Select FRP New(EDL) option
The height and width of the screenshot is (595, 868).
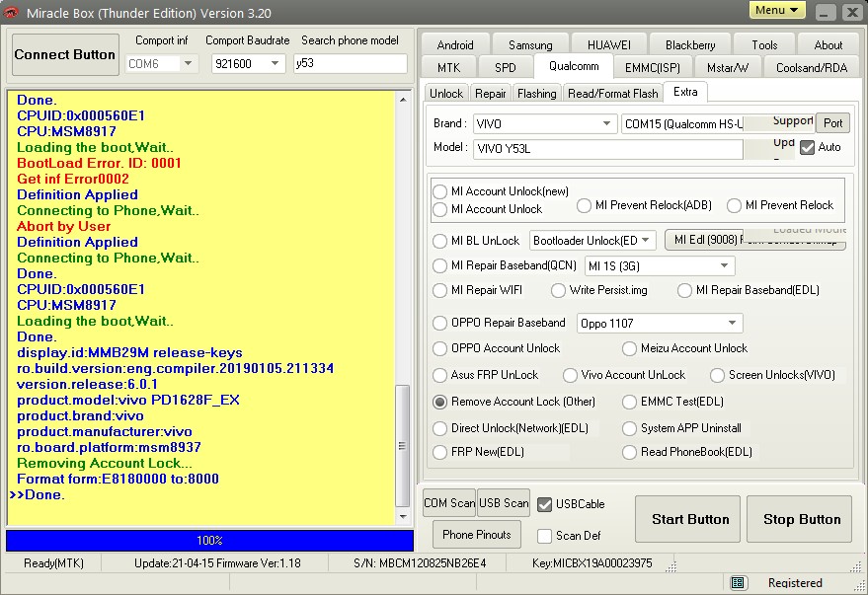click(440, 452)
